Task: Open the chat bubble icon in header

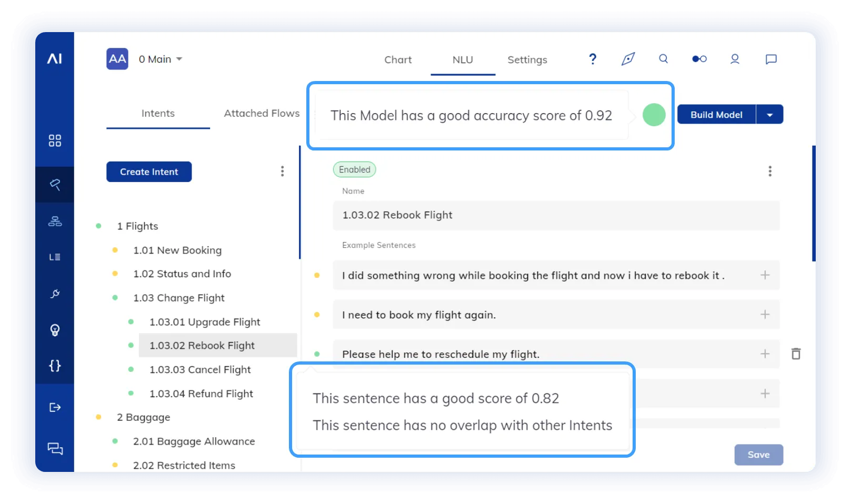Action: coord(771,59)
